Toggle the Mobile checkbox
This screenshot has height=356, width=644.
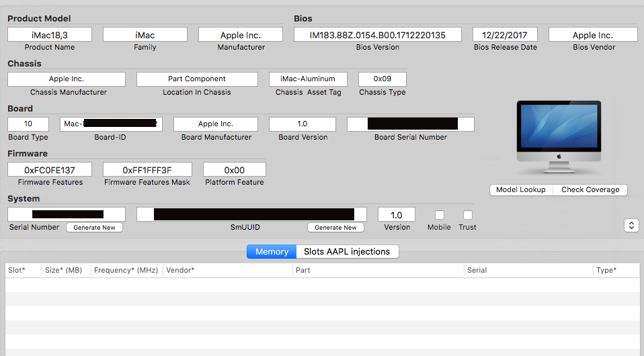click(440, 215)
